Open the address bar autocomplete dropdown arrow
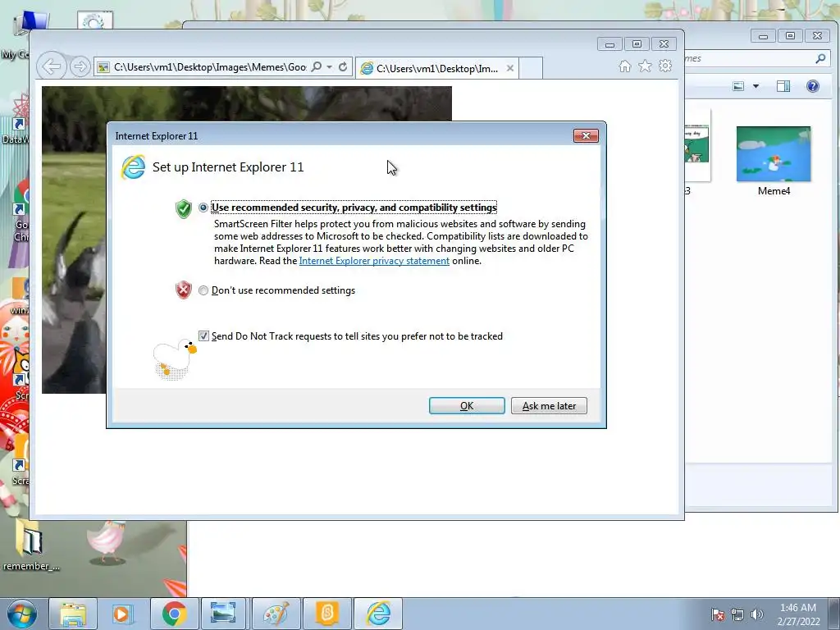 [x=329, y=67]
